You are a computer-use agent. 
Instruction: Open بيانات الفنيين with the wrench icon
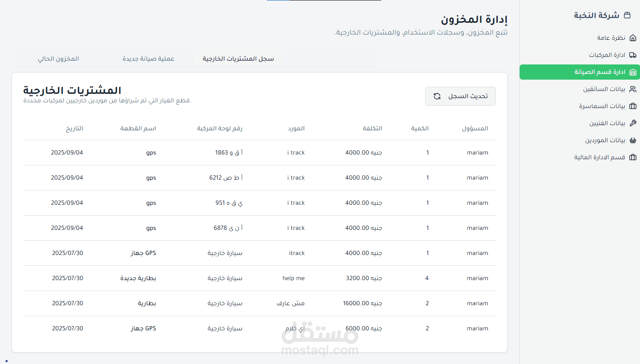click(632, 123)
